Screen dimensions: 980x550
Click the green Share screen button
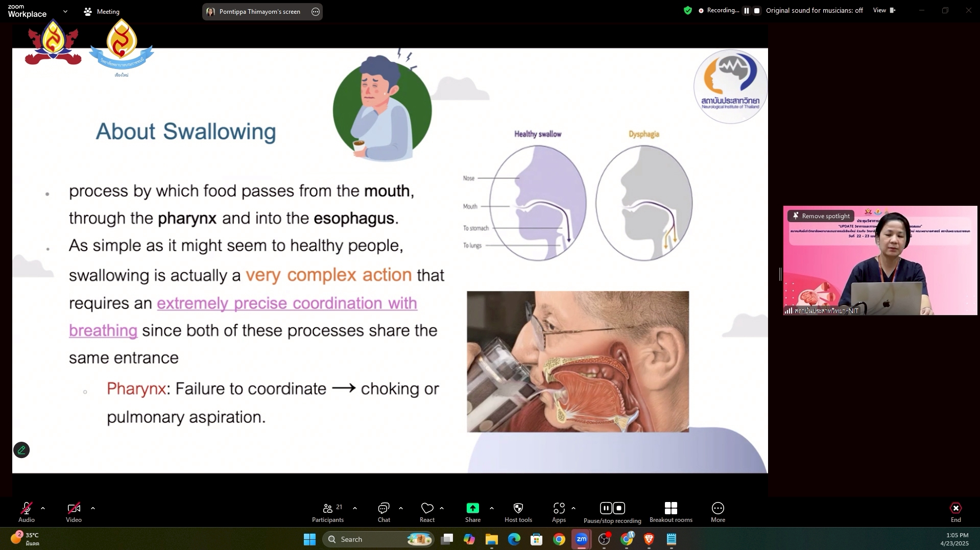(473, 512)
